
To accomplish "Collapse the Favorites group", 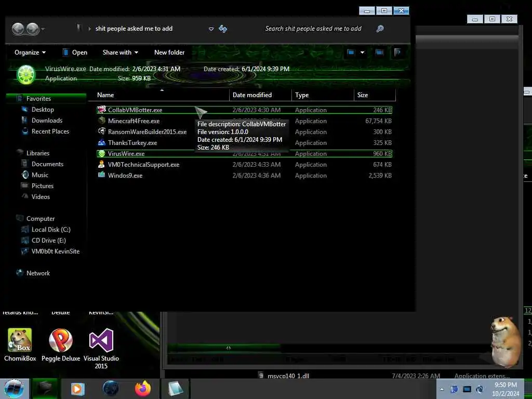I will pyautogui.click(x=38, y=99).
